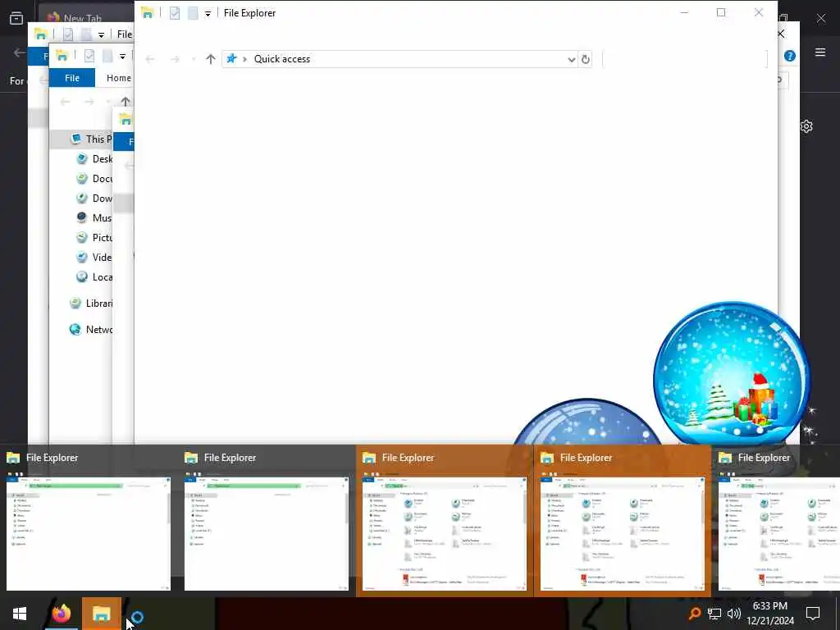Select Pictures item in background navigation pane
Image resolution: width=840 pixels, height=630 pixels.
[x=94, y=237]
